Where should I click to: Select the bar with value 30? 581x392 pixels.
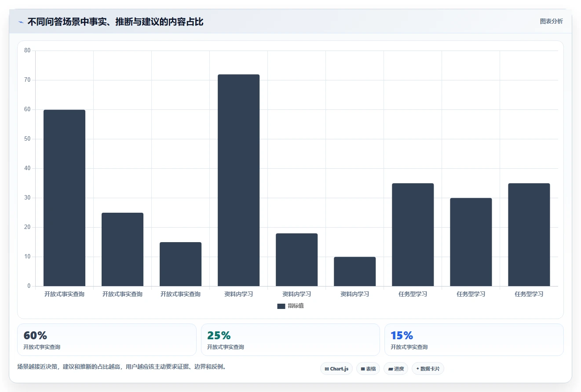coord(471,242)
